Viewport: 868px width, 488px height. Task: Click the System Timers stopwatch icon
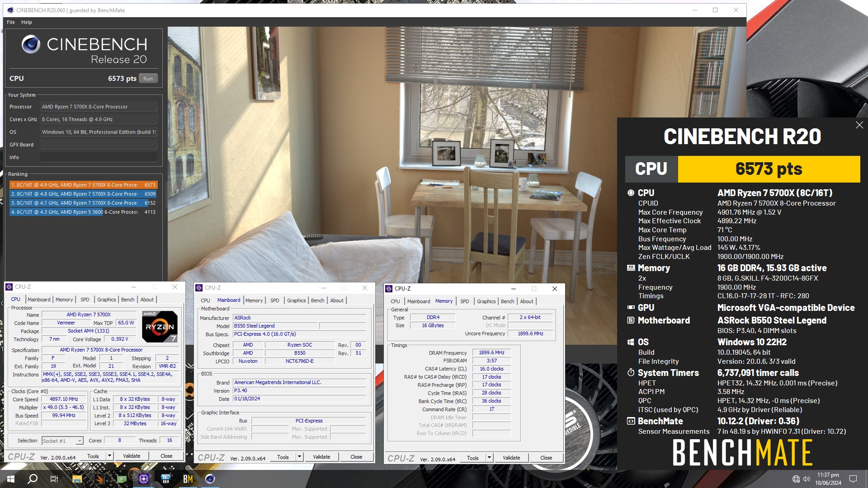click(631, 373)
